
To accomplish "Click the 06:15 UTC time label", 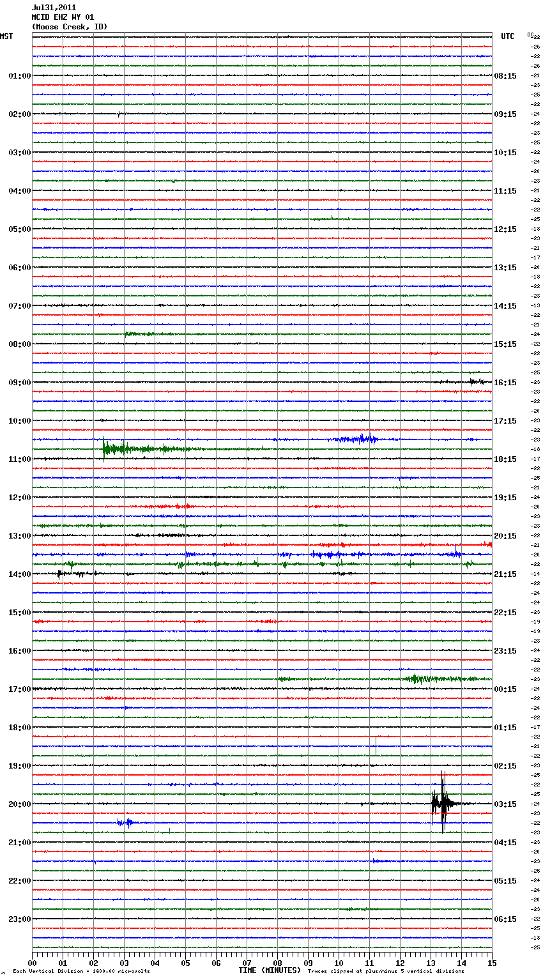I will click(505, 919).
